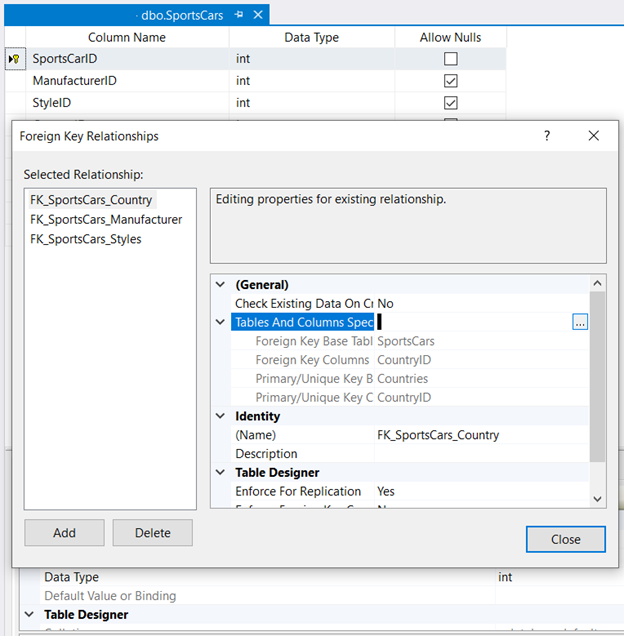Image resolution: width=624 pixels, height=636 pixels.
Task: Select the FK_SportsCars_Country relationship
Action: pos(91,200)
